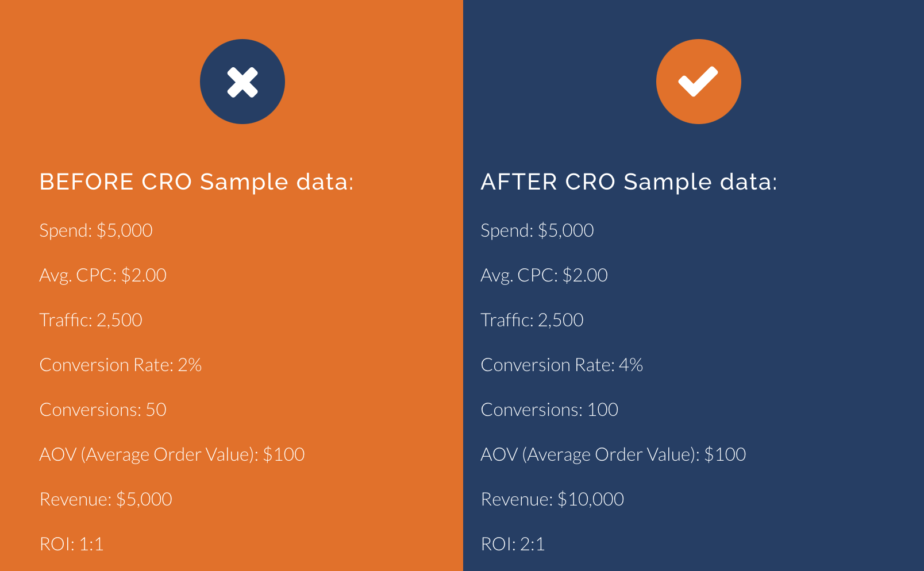
Task: Click the Revenue: $10,000 text
Action: 552,499
